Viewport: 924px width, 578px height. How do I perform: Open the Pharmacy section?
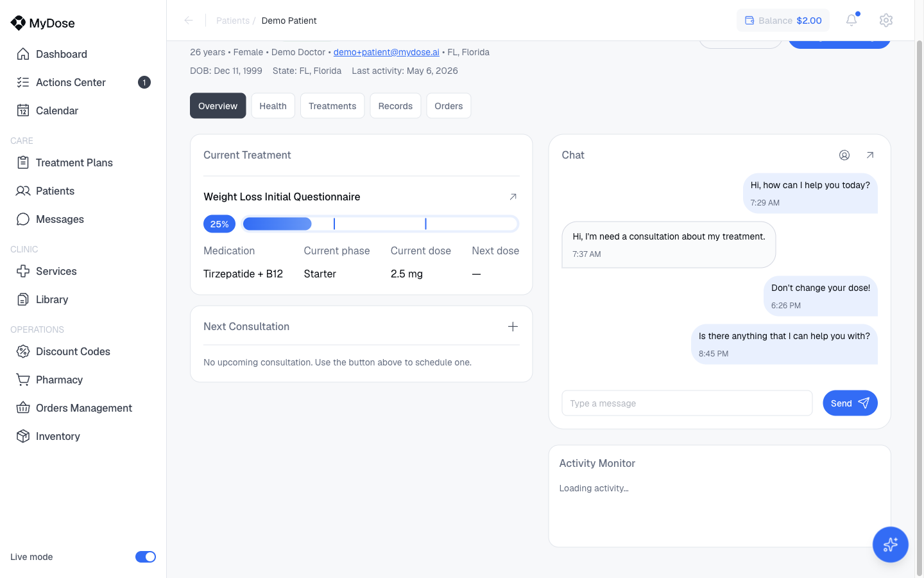59,380
